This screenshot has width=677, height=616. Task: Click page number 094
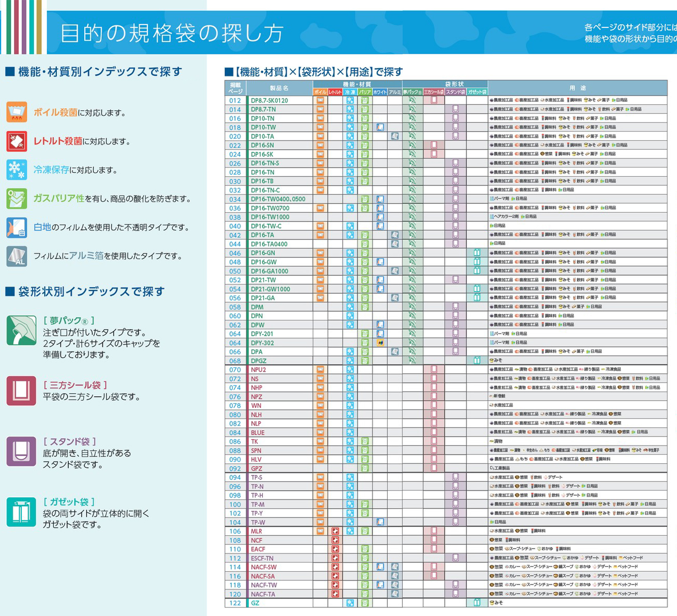tap(235, 477)
